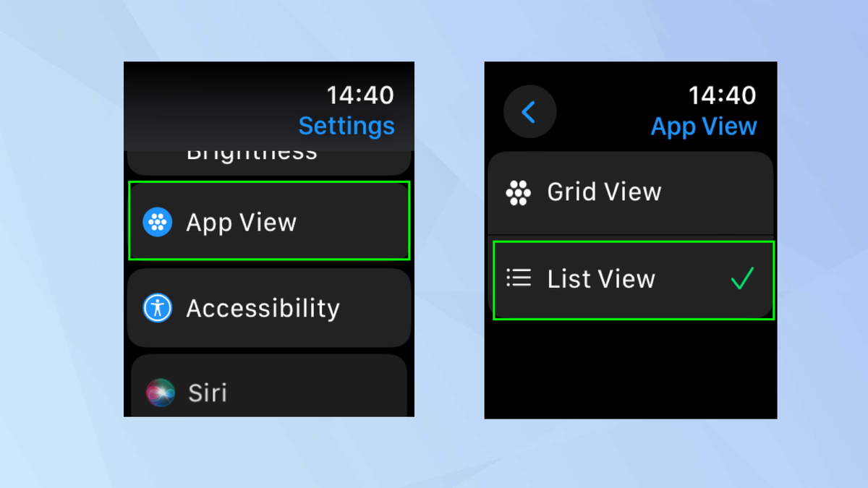Viewport: 868px width, 488px height.
Task: Select the List View checkmark
Action: [742, 278]
